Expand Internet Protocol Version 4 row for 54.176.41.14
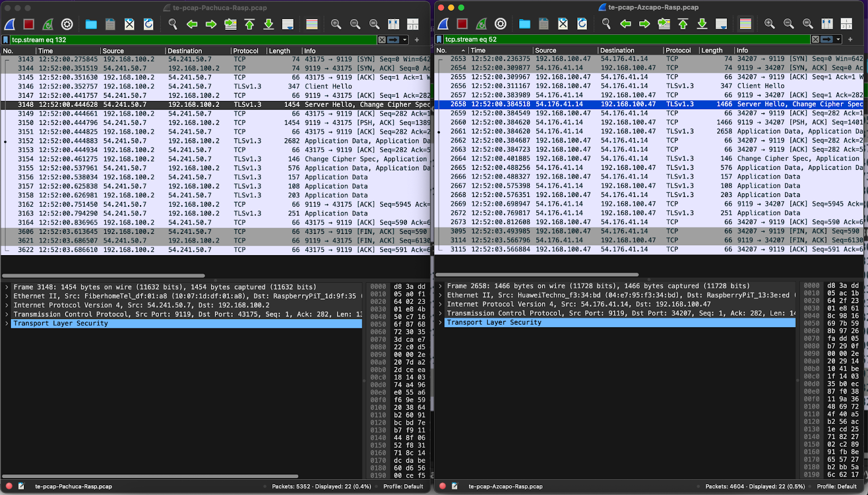The width and height of the screenshot is (868, 495). [440, 304]
